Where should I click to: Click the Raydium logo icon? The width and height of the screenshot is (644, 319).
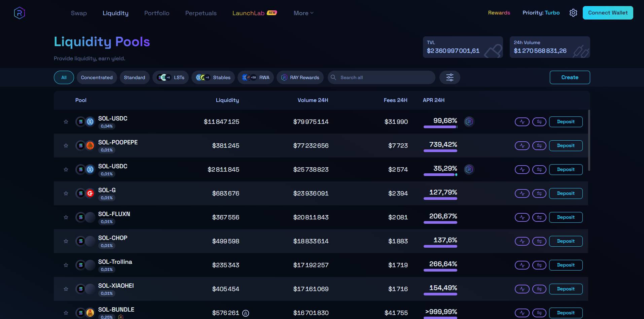pos(20,13)
